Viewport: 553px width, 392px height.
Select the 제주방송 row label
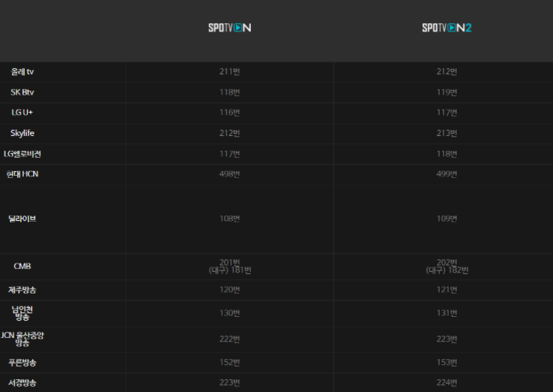[23, 290]
